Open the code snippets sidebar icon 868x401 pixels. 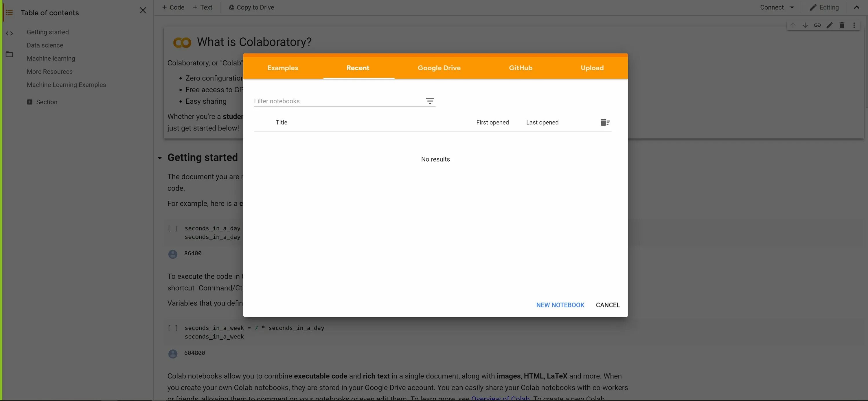point(9,33)
